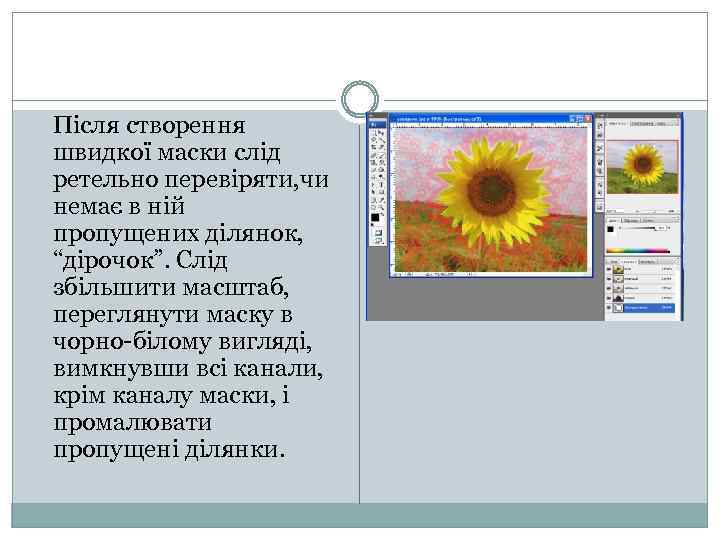Viewport: 720px width, 540px height.
Task: Select the Blur tool
Action: tap(373, 177)
